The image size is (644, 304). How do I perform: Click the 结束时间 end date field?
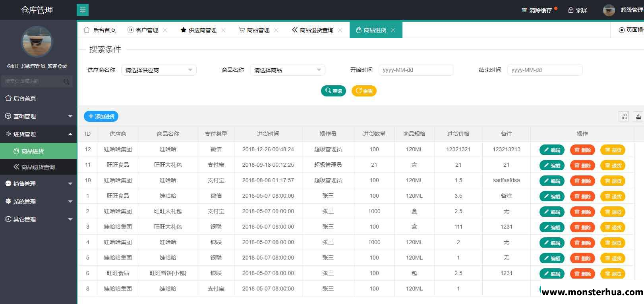click(x=545, y=70)
